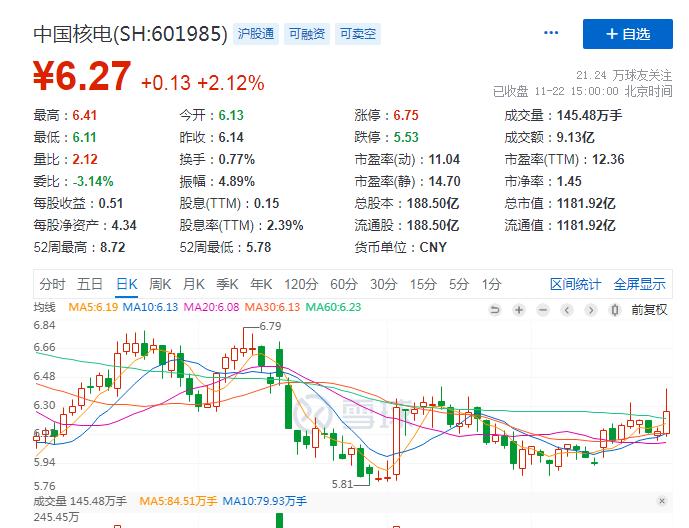Shift chart left with the left chevron icon
This screenshot has width=689, height=528.
[x=567, y=310]
